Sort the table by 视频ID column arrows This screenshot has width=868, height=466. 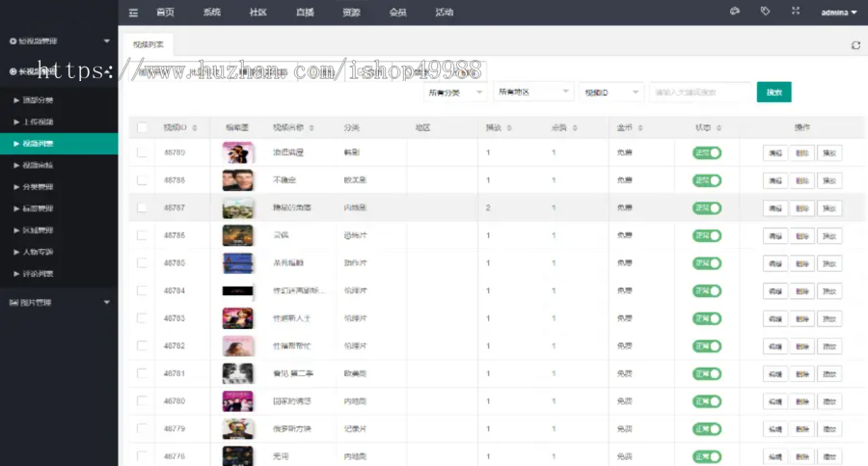pyautogui.click(x=194, y=128)
